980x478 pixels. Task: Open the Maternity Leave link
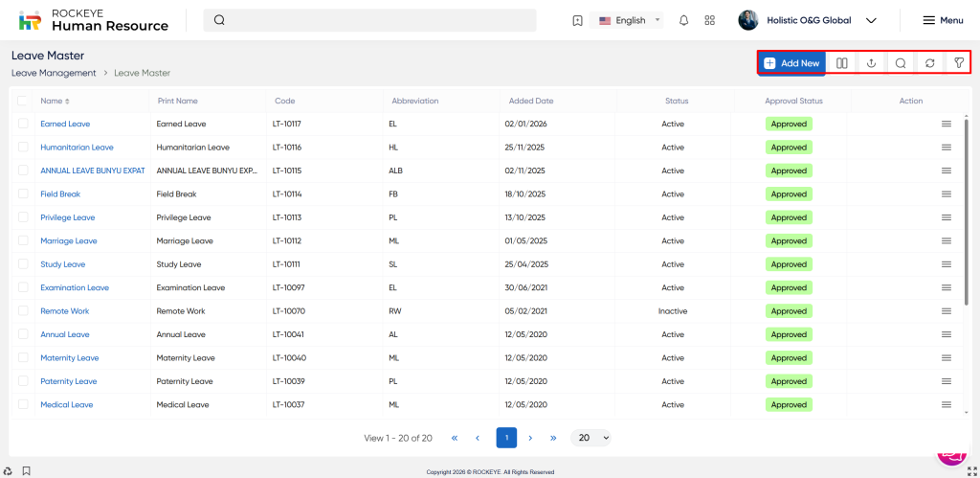click(69, 358)
